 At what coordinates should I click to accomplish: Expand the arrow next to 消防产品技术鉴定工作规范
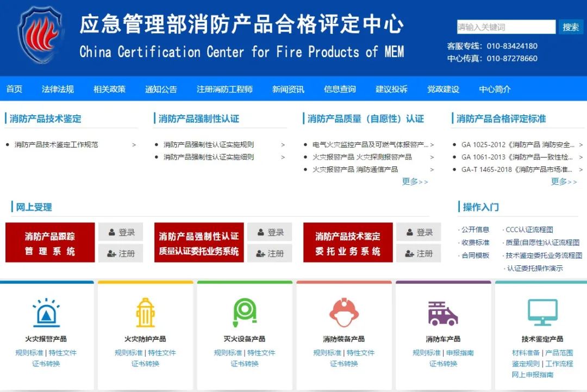(134, 145)
